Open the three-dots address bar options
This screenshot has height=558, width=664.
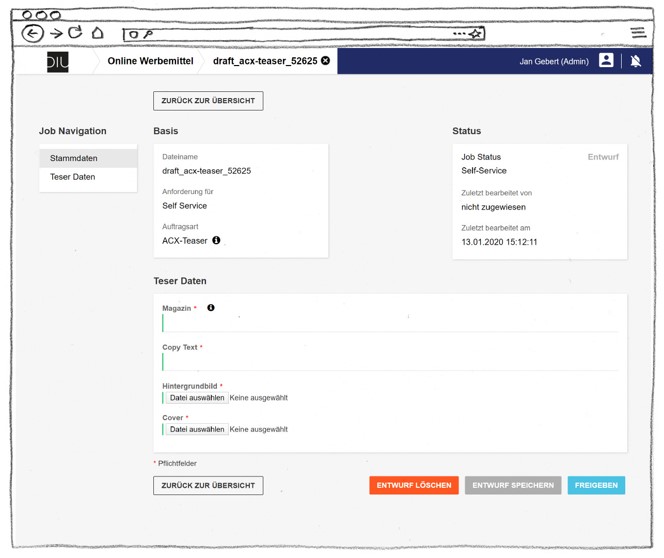(x=459, y=33)
